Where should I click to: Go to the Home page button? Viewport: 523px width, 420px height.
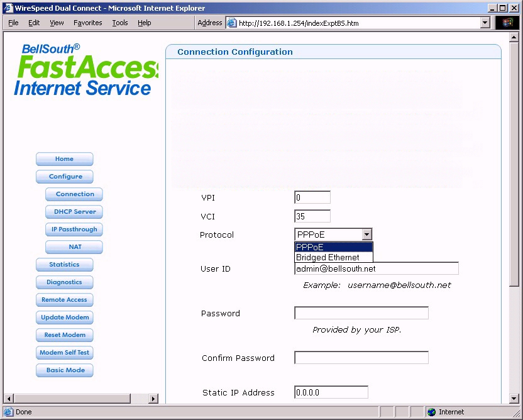click(64, 159)
